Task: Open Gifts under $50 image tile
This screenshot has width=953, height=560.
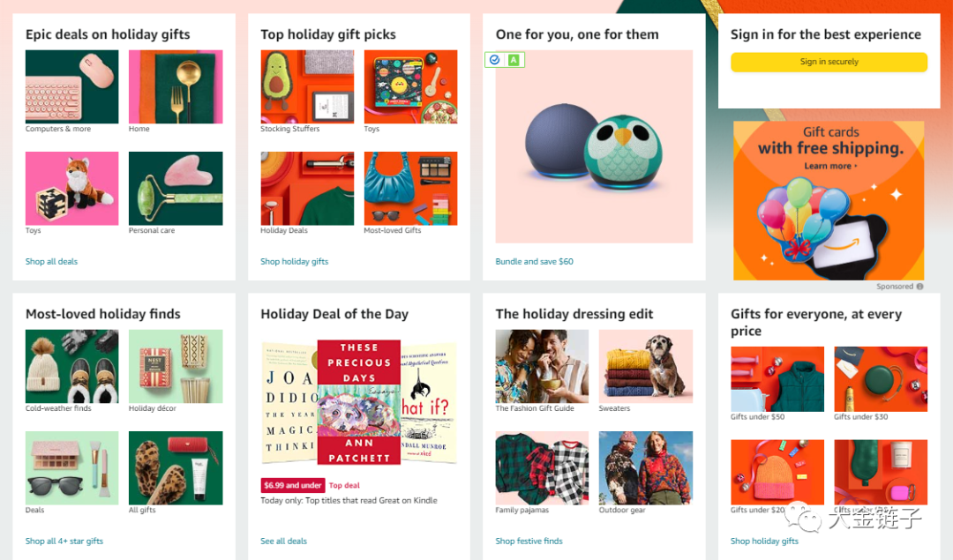Action: [777, 379]
